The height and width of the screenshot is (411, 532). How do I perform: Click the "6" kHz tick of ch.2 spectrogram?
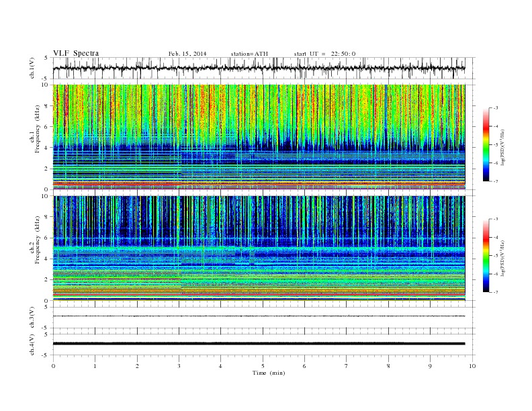pyautogui.click(x=47, y=238)
